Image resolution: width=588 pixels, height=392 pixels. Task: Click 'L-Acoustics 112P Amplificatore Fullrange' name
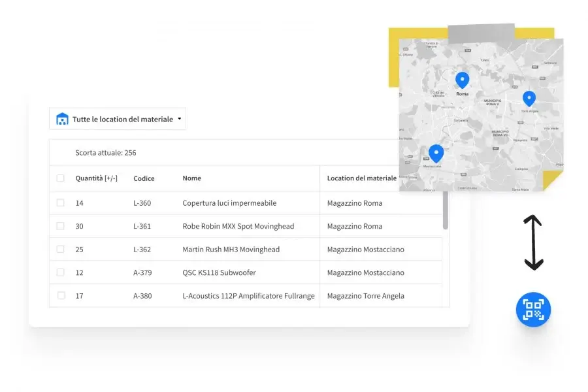tap(249, 296)
